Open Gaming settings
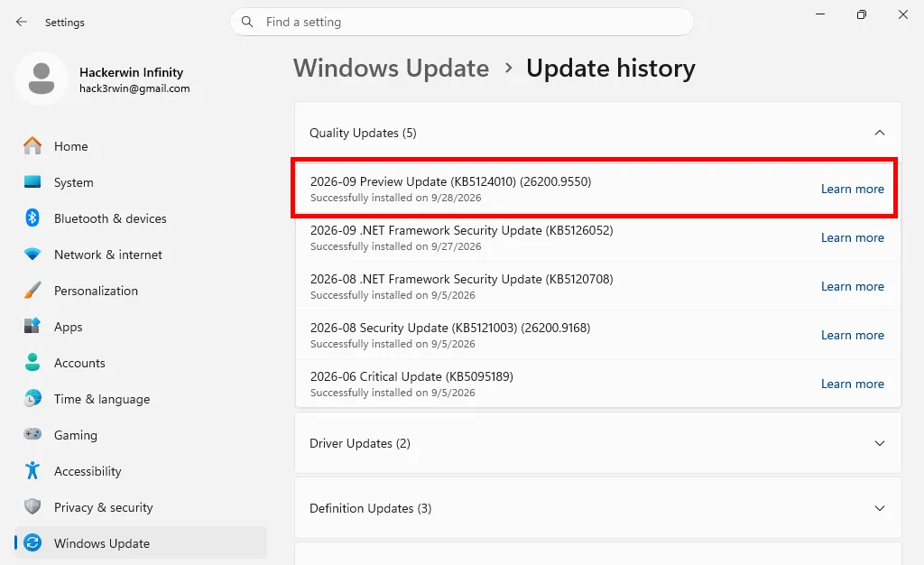The height and width of the screenshot is (565, 924). click(x=141, y=435)
